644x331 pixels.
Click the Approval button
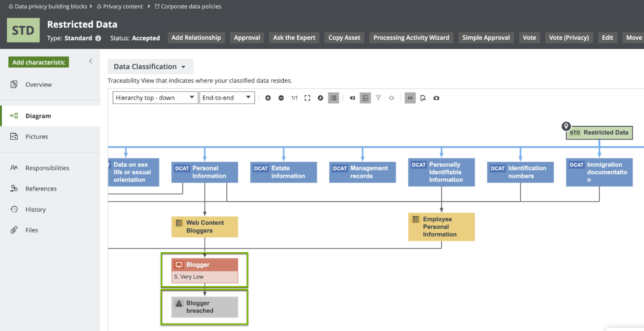point(247,38)
